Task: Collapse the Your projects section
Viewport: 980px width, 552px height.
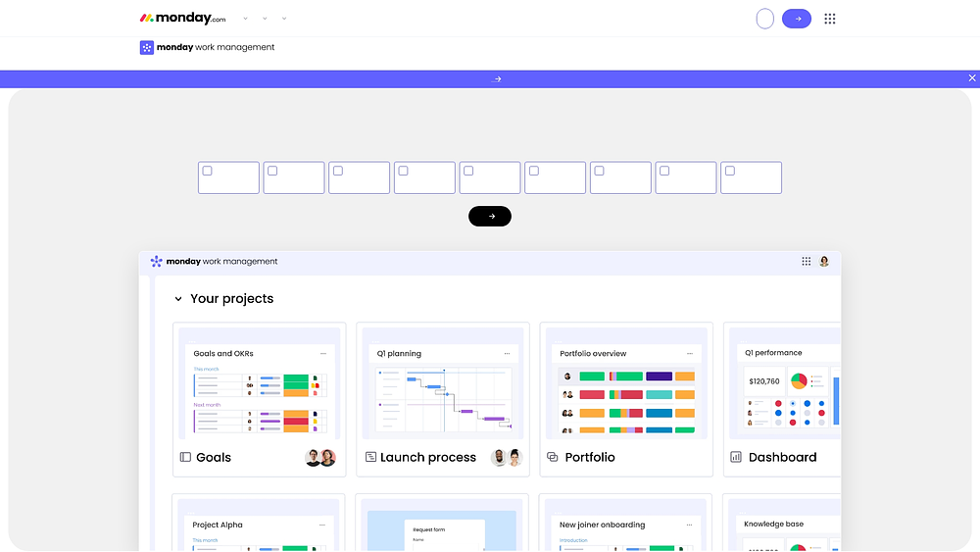Action: [178, 299]
